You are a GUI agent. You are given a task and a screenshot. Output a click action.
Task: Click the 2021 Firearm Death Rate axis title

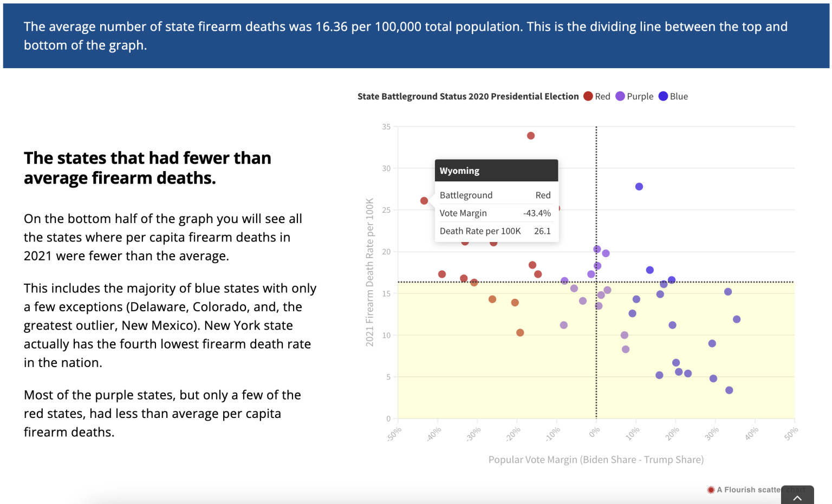[x=370, y=272]
